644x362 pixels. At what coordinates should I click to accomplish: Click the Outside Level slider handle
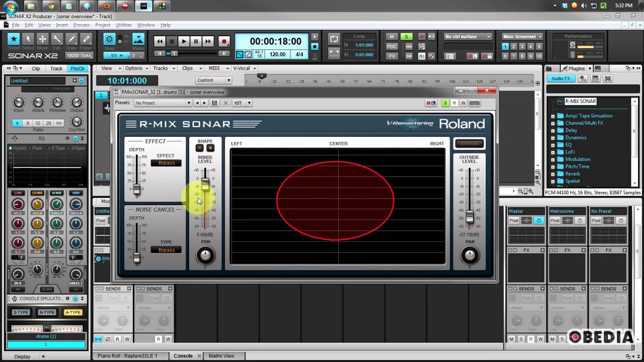tap(469, 216)
